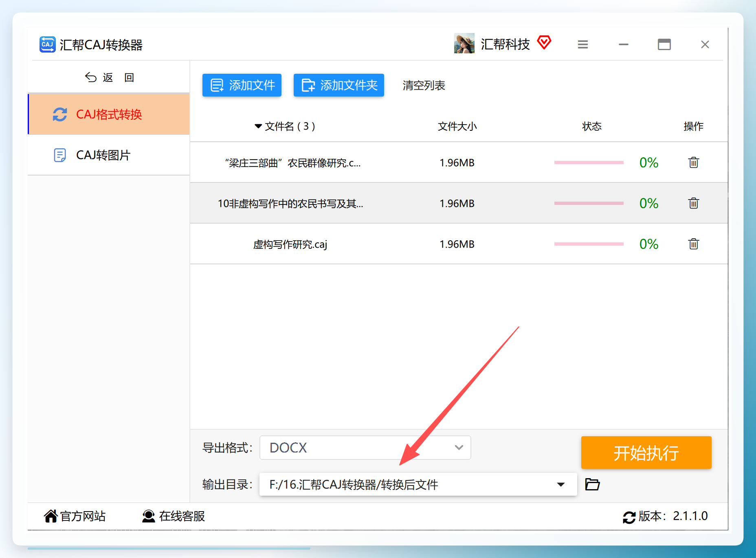Image resolution: width=756 pixels, height=558 pixels.
Task: Click the 开始执行 button
Action: click(x=646, y=453)
